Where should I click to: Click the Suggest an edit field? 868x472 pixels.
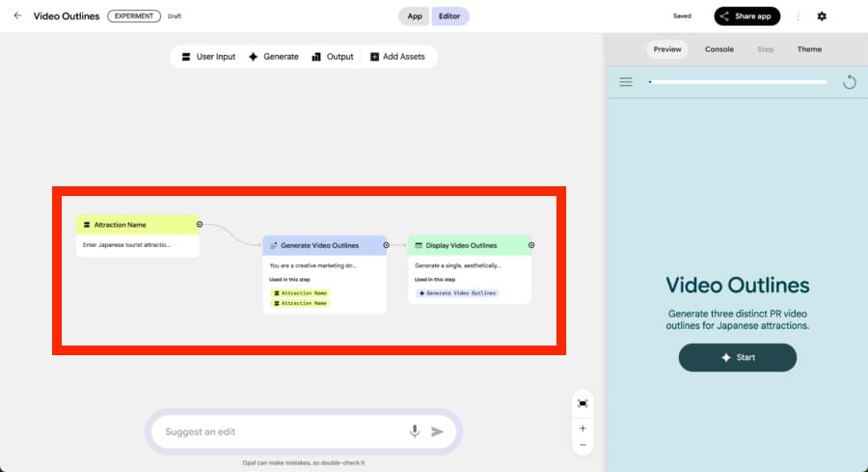(280, 431)
